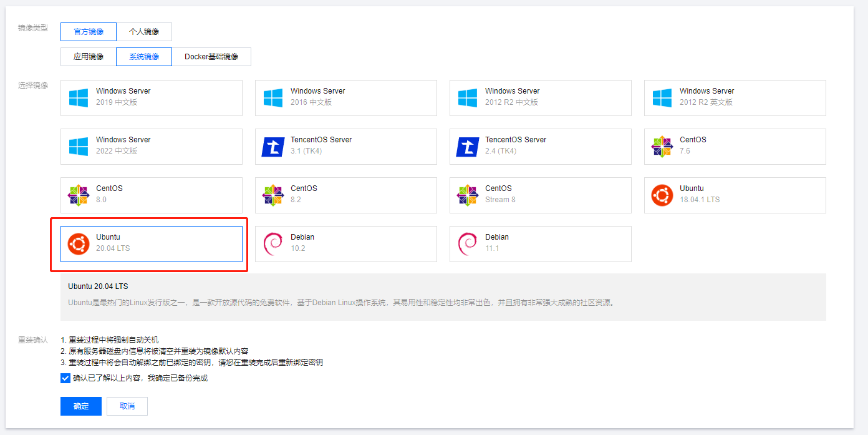The height and width of the screenshot is (435, 868).
Task: Click the Windows Server 2019 logo icon
Action: 79,97
